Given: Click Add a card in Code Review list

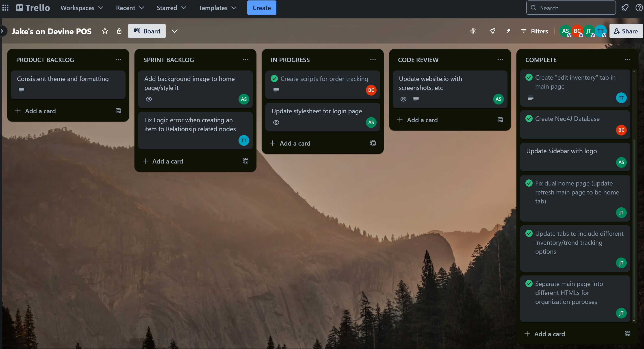Looking at the screenshot, I should click(x=422, y=120).
